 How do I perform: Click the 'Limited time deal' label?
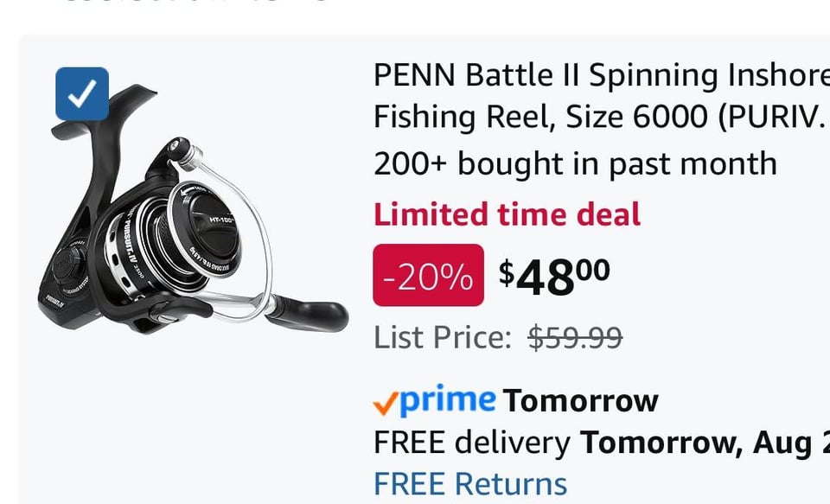coord(507,214)
